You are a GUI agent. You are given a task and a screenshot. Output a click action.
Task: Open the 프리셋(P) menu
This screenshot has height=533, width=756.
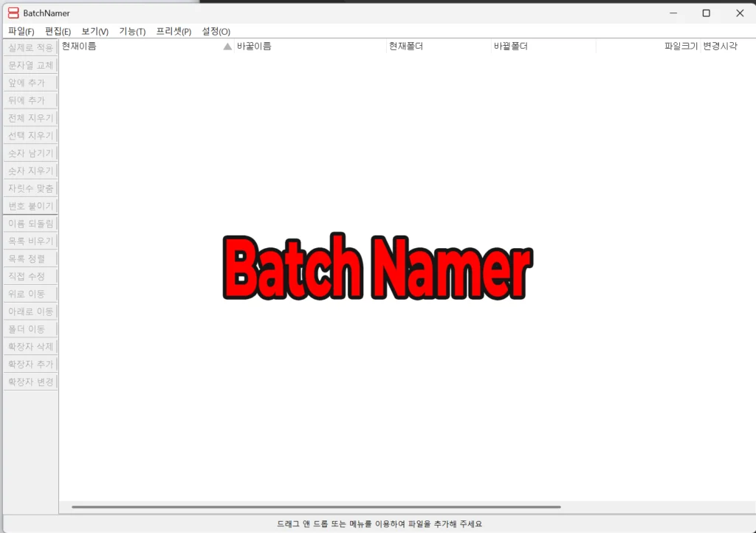[173, 31]
